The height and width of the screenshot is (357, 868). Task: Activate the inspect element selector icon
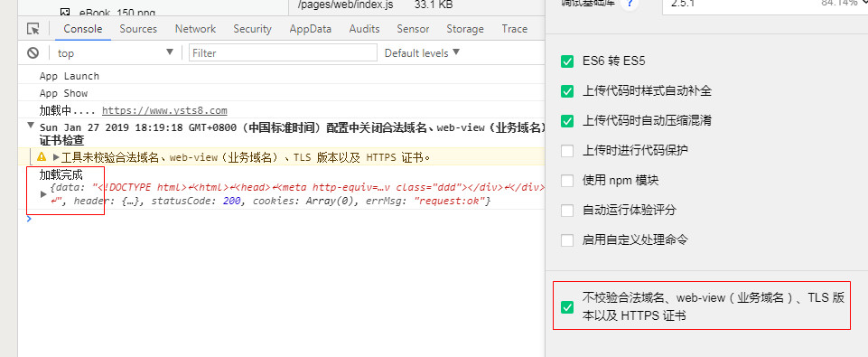click(33, 29)
